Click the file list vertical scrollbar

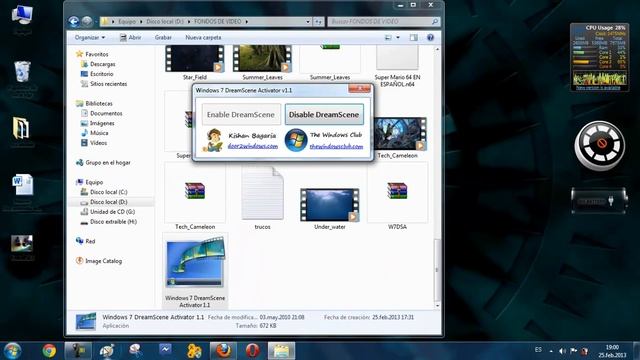click(437, 269)
